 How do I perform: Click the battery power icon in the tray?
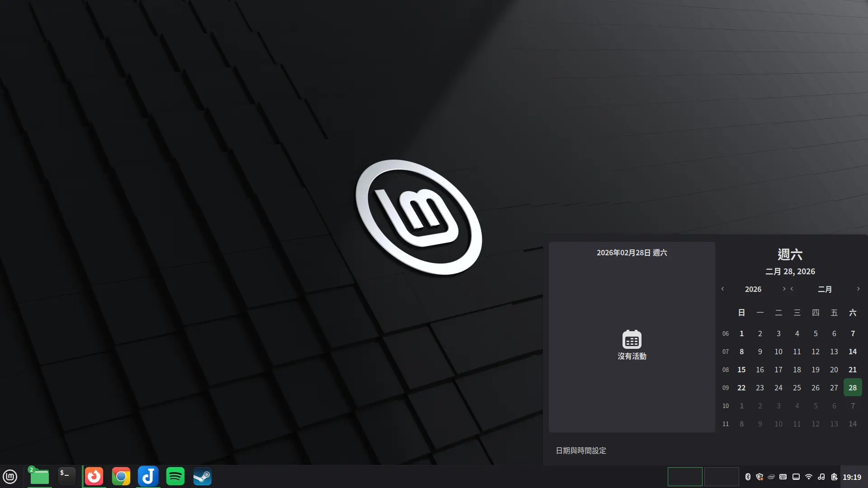pos(834,477)
